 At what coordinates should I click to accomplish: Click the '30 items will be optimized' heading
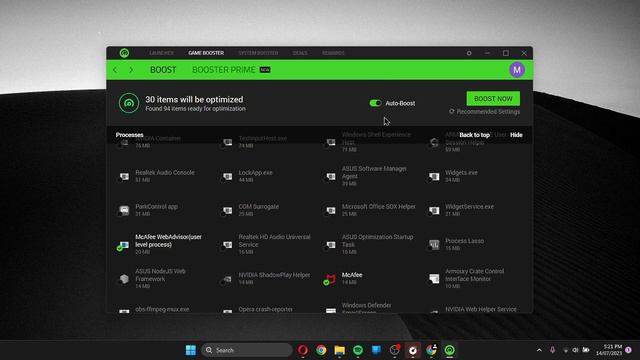[194, 100]
